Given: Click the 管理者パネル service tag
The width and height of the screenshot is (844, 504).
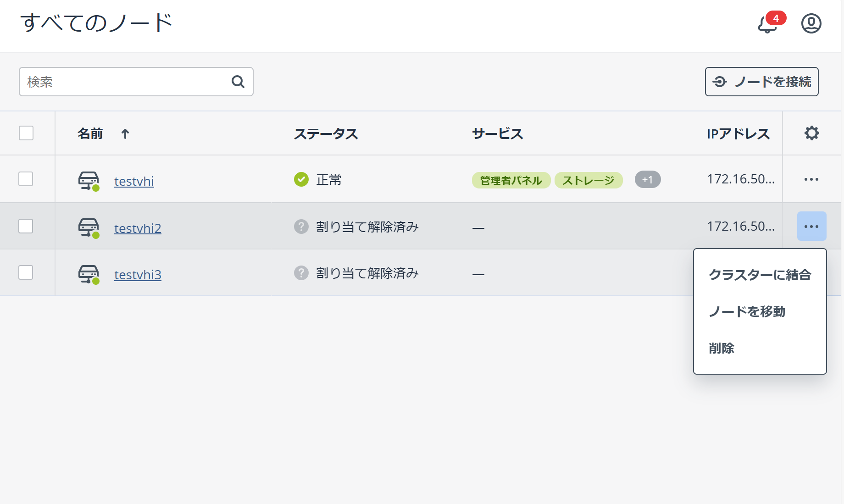Looking at the screenshot, I should (511, 180).
